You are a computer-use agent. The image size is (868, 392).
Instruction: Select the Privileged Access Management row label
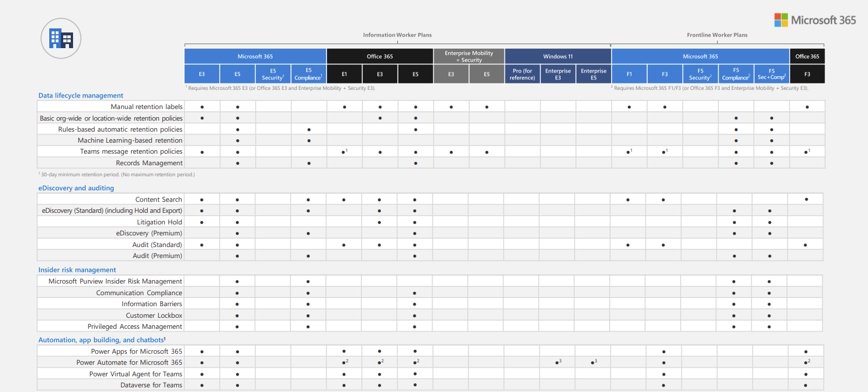click(135, 326)
